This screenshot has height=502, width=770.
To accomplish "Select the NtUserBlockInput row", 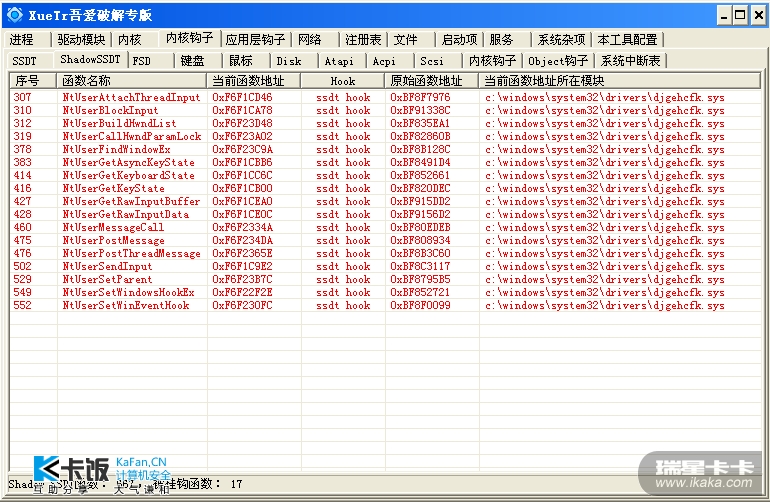I will click(x=385, y=111).
